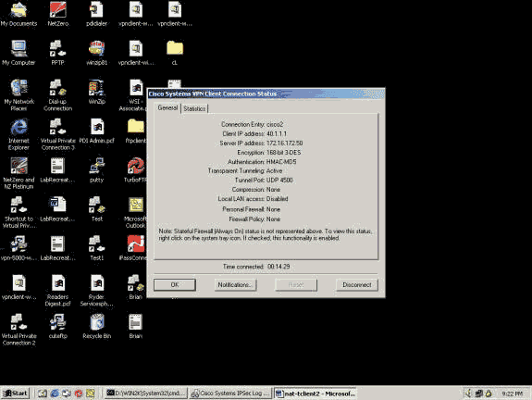Select the PPTP connection icon
532x400 pixels.
click(x=57, y=53)
